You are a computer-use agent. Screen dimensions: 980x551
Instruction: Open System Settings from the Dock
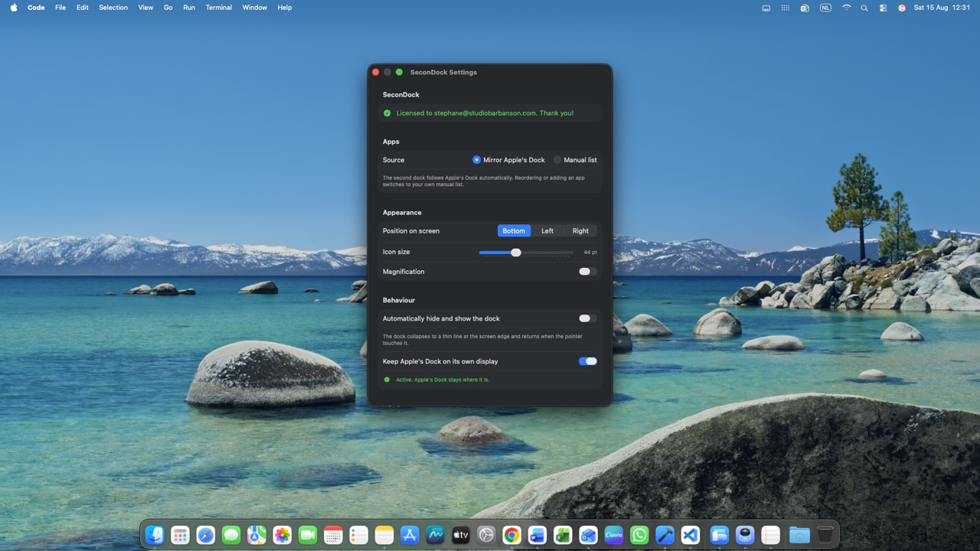coord(486,535)
